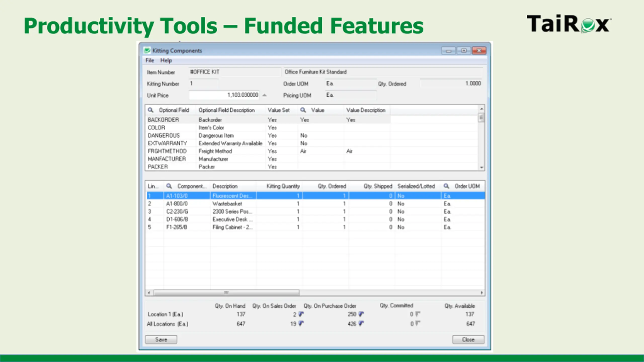
Task: Click the Pricing UOM field Ea.
Action: (x=350, y=95)
